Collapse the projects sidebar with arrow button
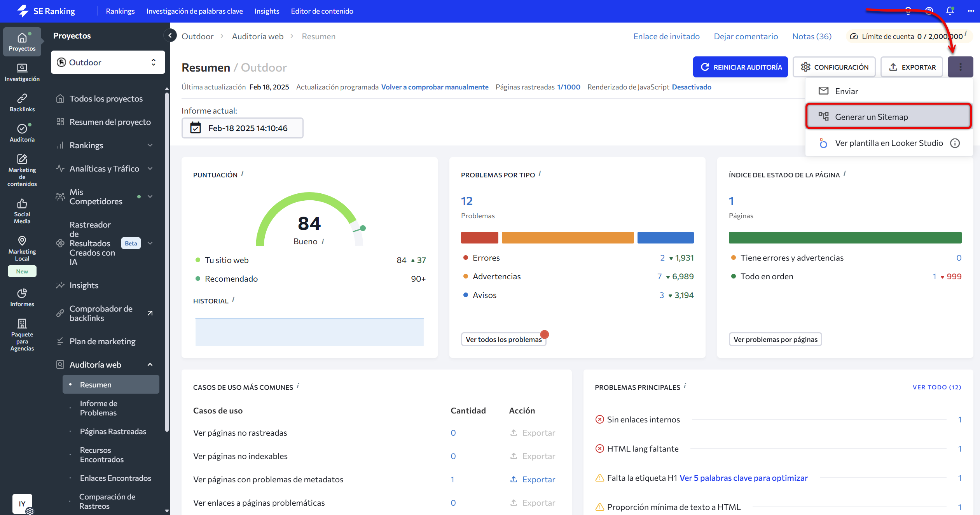The height and width of the screenshot is (515, 980). 170,36
